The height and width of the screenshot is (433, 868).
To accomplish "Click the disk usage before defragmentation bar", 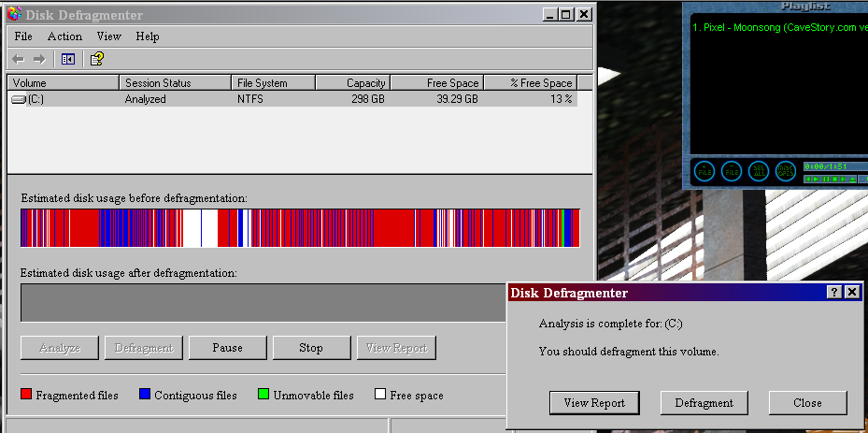I will coord(300,228).
